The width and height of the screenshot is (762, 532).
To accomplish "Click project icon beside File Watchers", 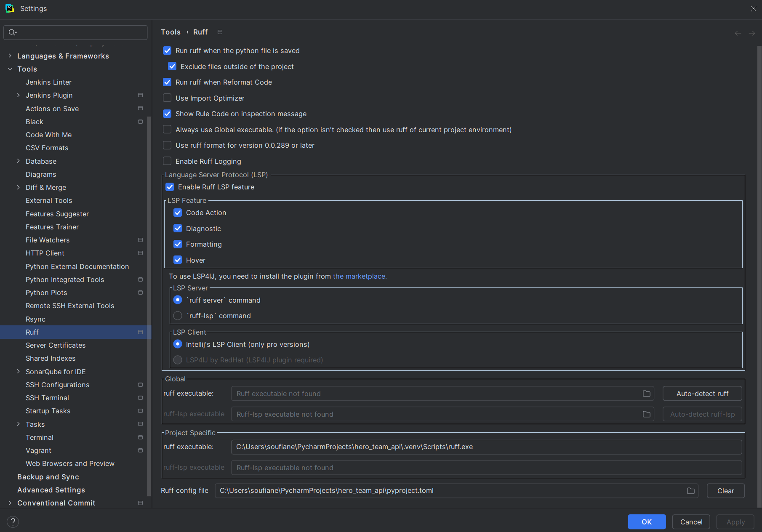I will [140, 240].
